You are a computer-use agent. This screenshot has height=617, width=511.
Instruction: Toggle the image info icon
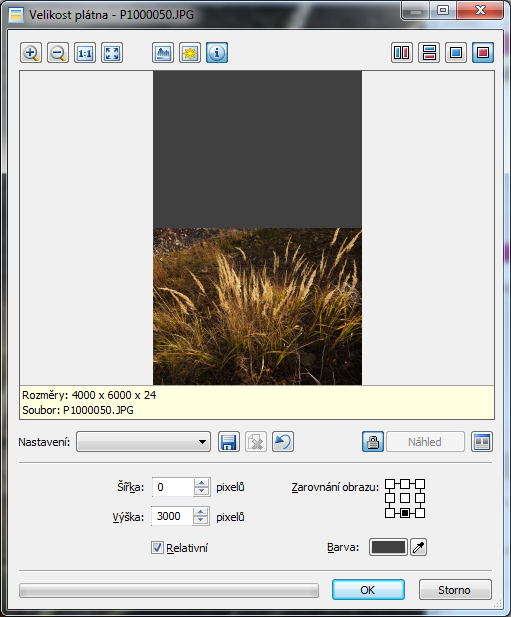click(217, 53)
